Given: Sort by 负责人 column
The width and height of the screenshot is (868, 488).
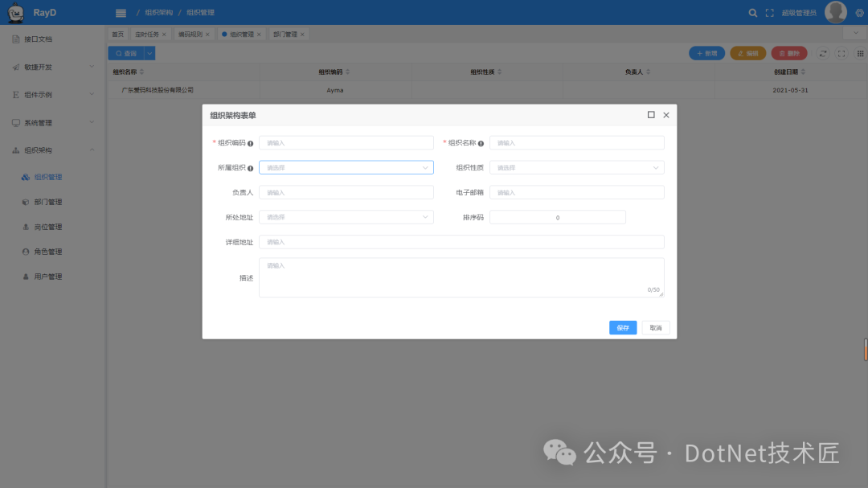Looking at the screenshot, I should [x=649, y=72].
